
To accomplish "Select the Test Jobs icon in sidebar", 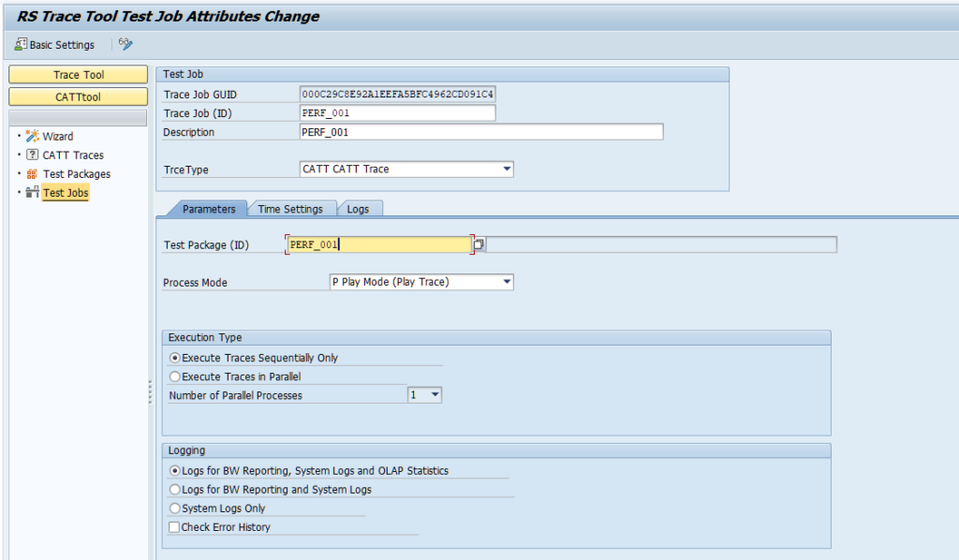I will pos(33,193).
